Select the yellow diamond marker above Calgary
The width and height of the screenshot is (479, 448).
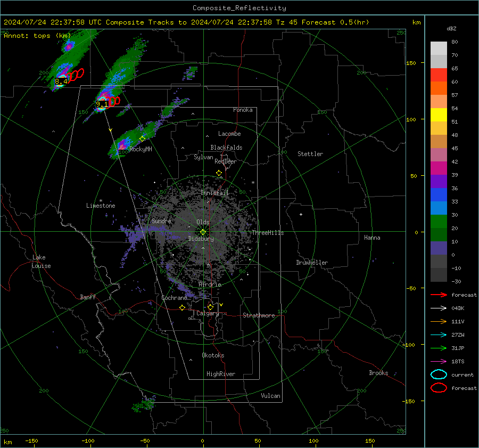pos(210,307)
